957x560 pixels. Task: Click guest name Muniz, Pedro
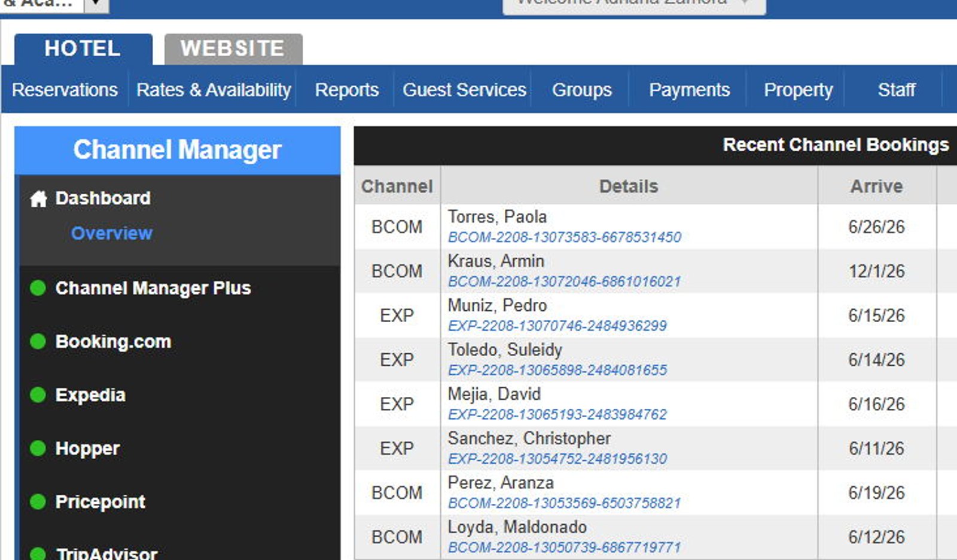(497, 305)
